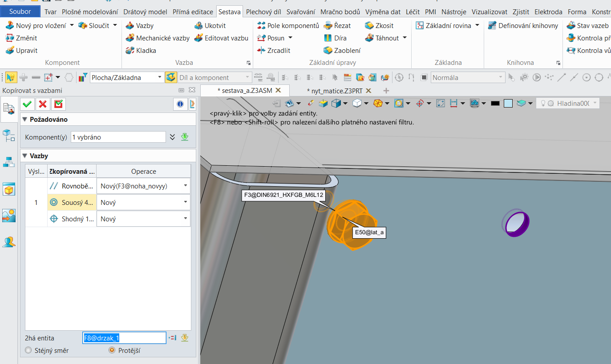The width and height of the screenshot is (611, 364).
Task: Click the Díra hole tool
Action: tap(335, 38)
